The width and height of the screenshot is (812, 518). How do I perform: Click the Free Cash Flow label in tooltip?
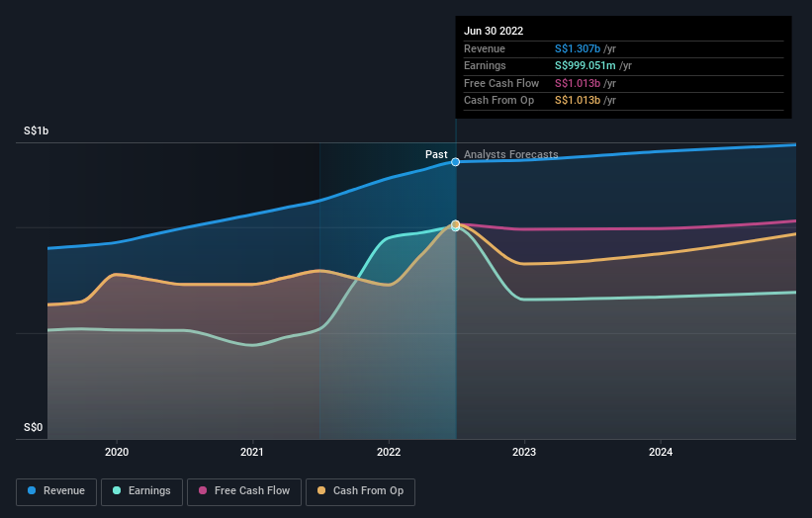(501, 83)
